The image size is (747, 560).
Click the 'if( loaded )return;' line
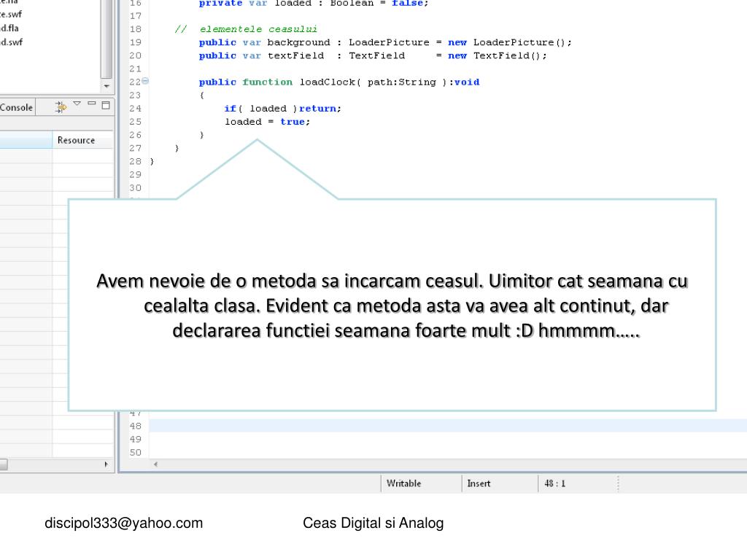point(283,109)
